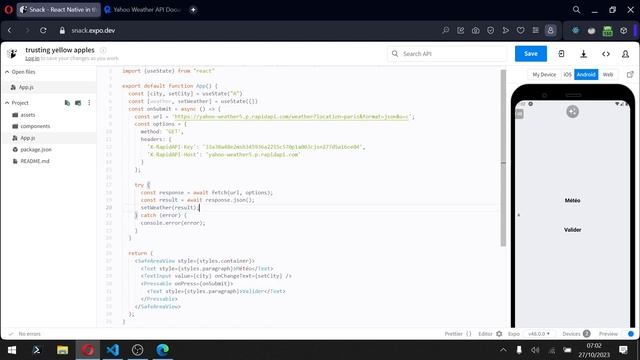Open a new browser tab
The height and width of the screenshot is (360, 640).
tap(193, 9)
